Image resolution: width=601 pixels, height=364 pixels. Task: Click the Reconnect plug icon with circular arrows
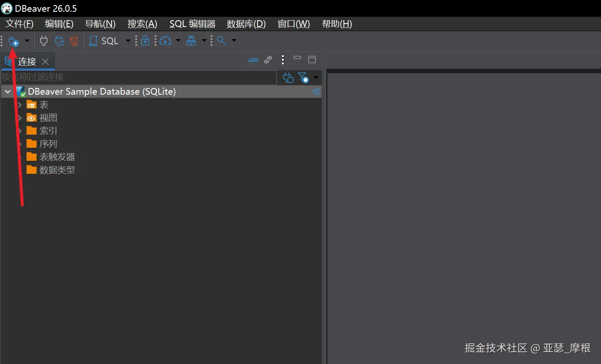coord(59,41)
